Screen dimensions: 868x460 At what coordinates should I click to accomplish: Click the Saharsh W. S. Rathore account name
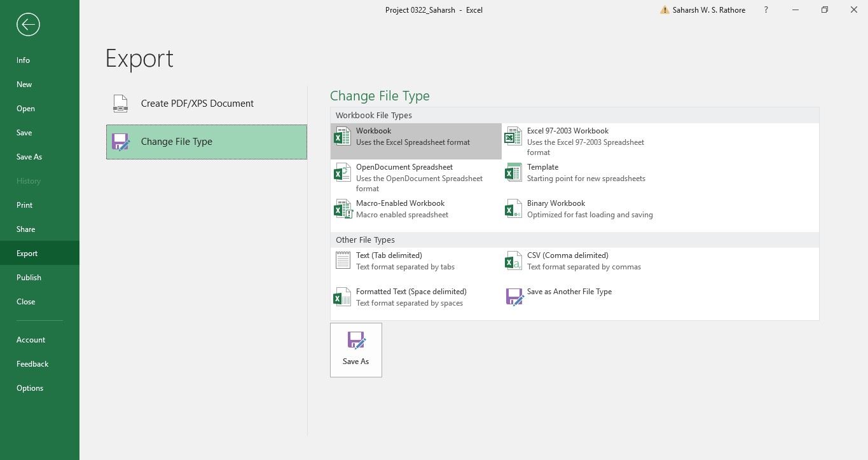click(x=708, y=10)
